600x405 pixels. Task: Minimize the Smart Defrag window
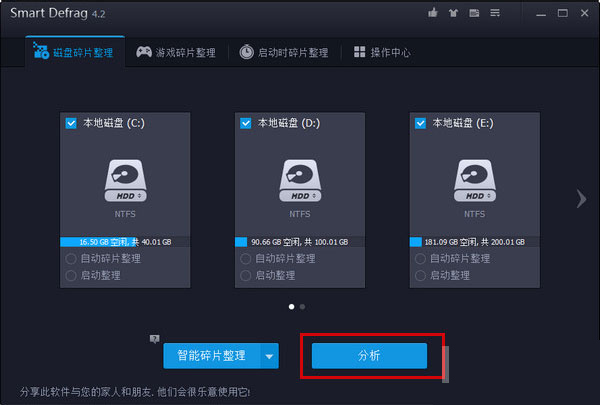541,13
